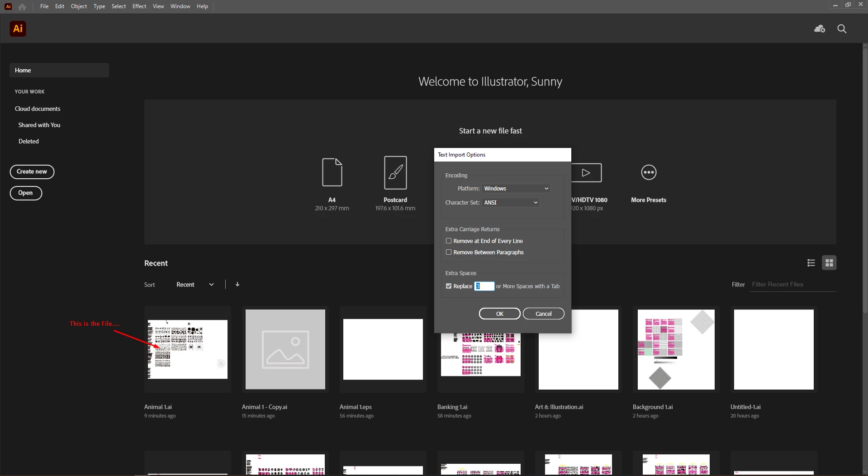The width and height of the screenshot is (868, 476).
Task: Select the A4 document preset icon
Action: coord(332,172)
